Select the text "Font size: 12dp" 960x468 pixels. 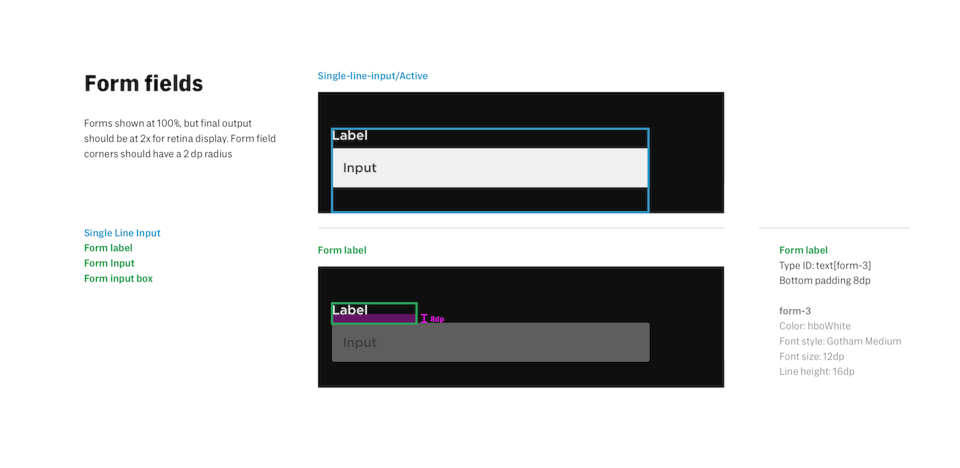coord(812,357)
